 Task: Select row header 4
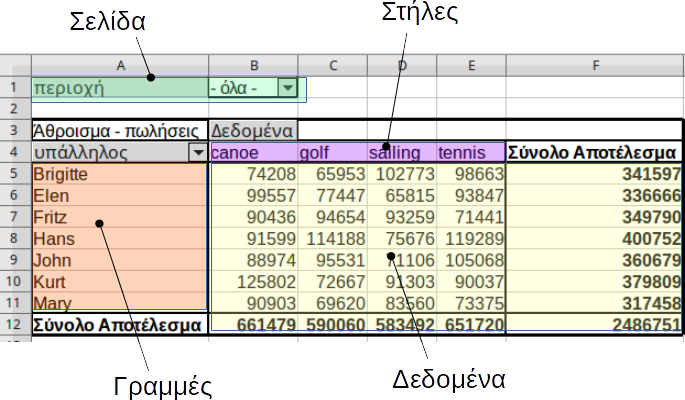(x=15, y=152)
